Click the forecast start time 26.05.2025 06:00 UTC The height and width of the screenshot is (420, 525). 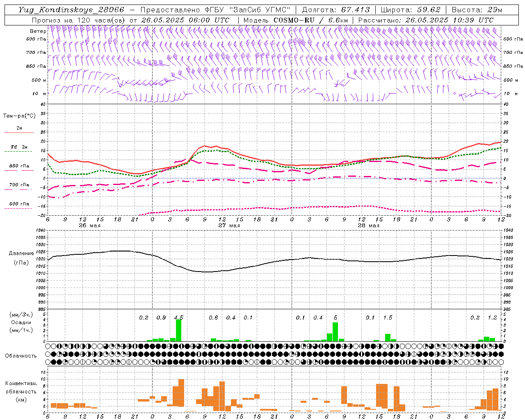(185, 20)
